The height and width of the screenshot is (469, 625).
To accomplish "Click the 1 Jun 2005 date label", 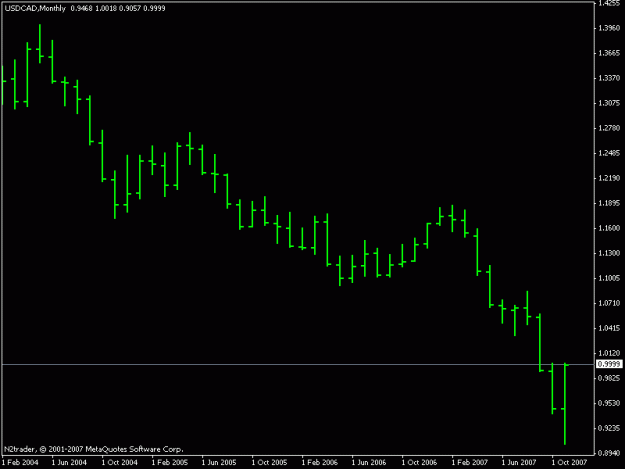I will click(x=219, y=463).
